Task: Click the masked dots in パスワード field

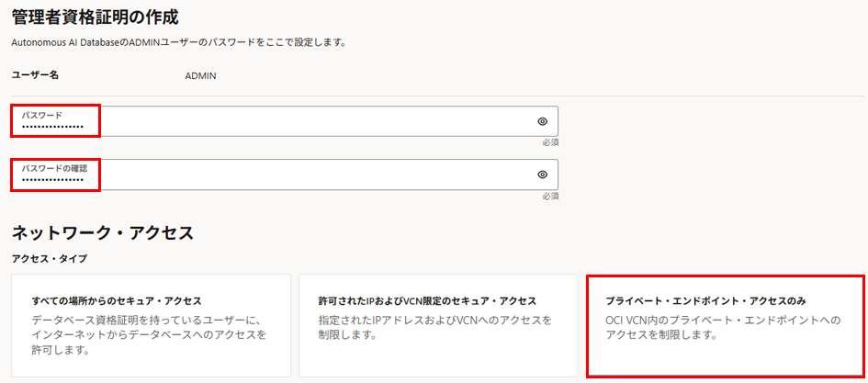Action: 52,128
